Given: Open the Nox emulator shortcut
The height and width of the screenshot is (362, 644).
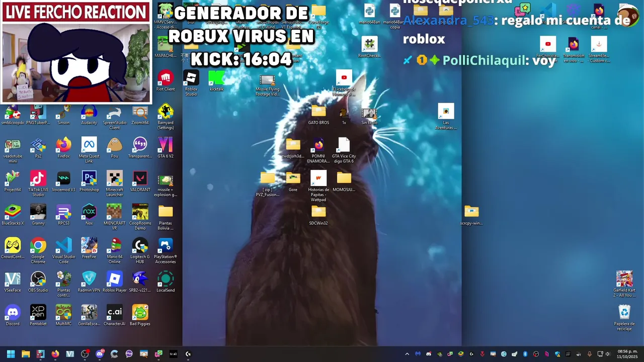Looking at the screenshot, I should click(x=89, y=216).
